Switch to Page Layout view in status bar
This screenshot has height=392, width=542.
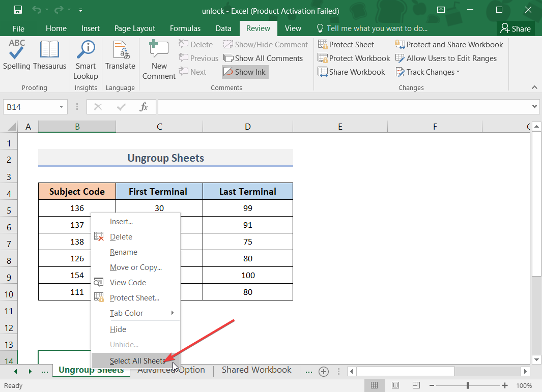[x=395, y=385]
